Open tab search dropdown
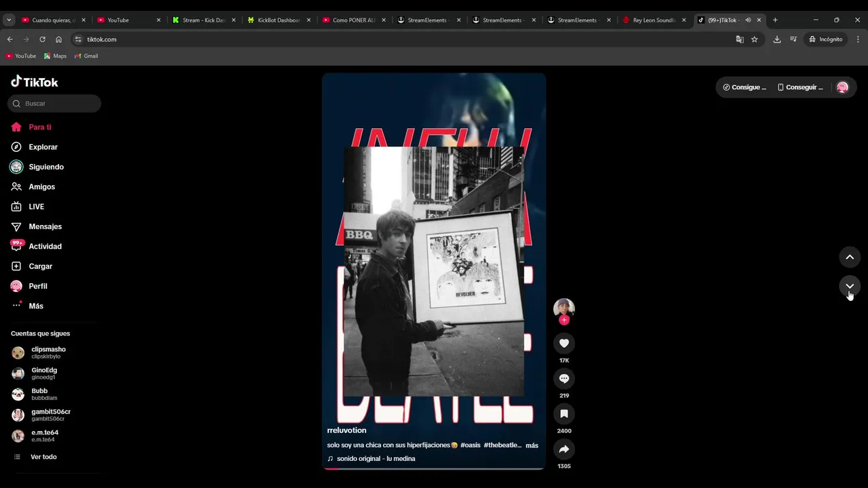868x488 pixels. point(9,20)
